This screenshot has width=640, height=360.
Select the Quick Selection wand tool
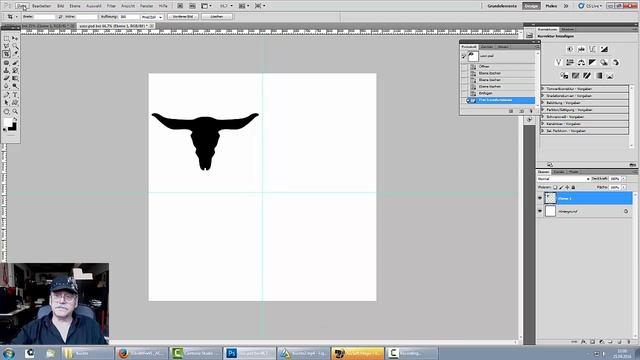(15, 46)
